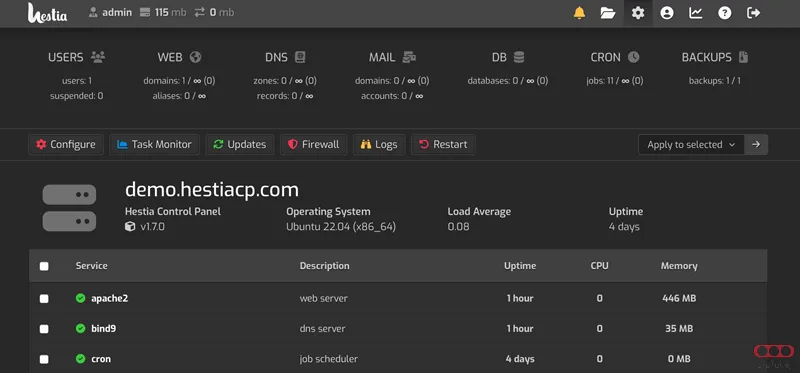This screenshot has height=373, width=800.
Task: Click the demo.hestiacp.com hostname
Action: point(212,190)
